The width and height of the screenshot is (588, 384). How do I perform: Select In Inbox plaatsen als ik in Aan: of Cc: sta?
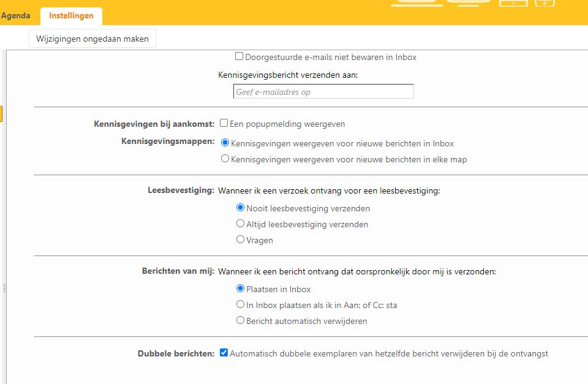click(240, 304)
